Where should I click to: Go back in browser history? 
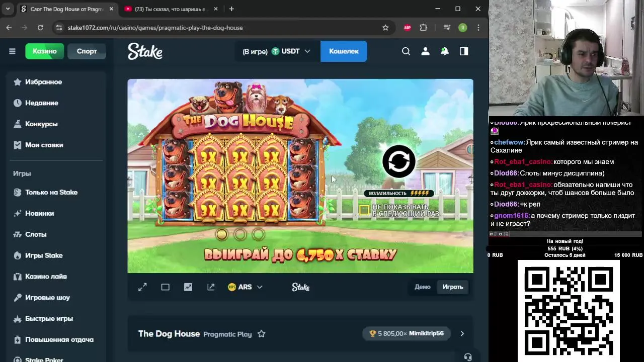[x=9, y=28]
